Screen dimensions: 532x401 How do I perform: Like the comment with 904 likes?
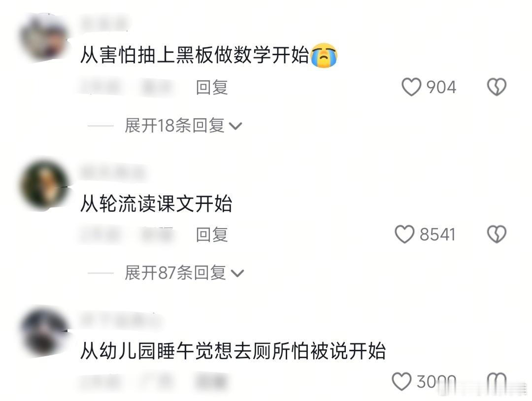[x=411, y=87]
